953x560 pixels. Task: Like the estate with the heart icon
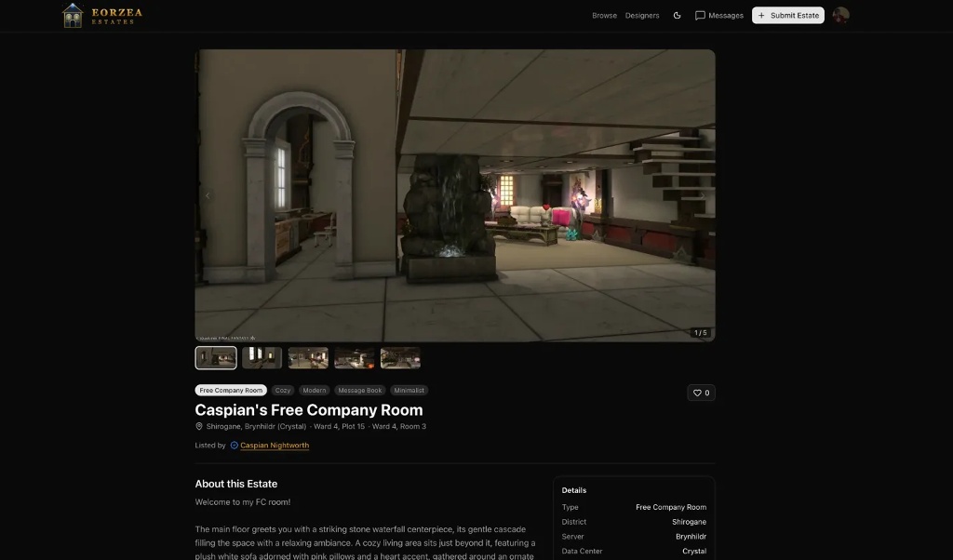point(700,393)
